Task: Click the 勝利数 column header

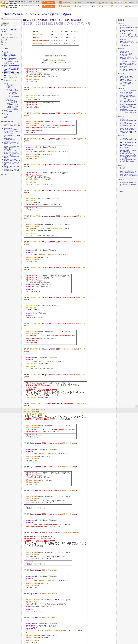Action: click(76, 31)
